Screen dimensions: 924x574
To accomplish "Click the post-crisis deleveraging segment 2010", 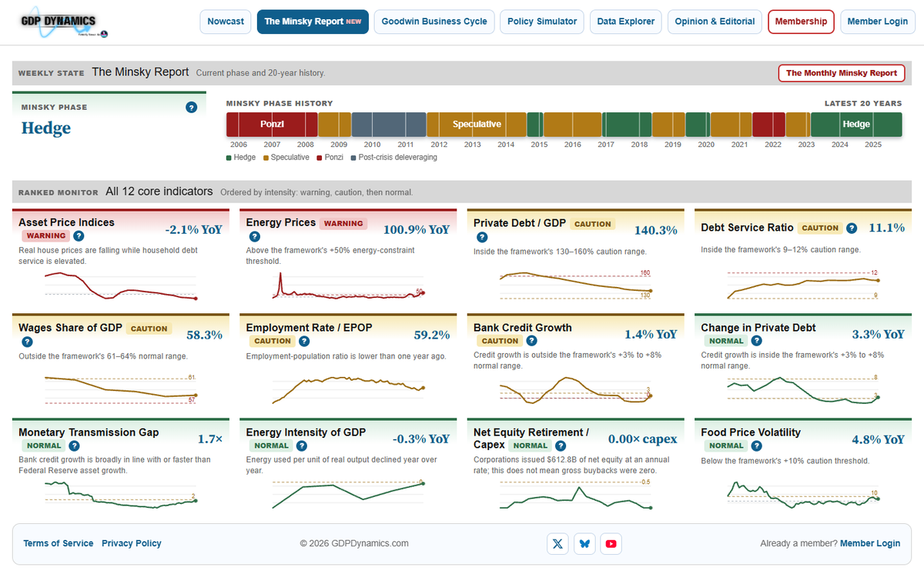I will pos(389,124).
